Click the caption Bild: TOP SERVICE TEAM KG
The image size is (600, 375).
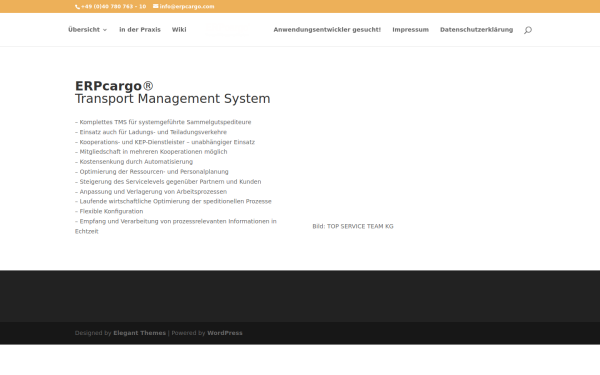pyautogui.click(x=353, y=226)
